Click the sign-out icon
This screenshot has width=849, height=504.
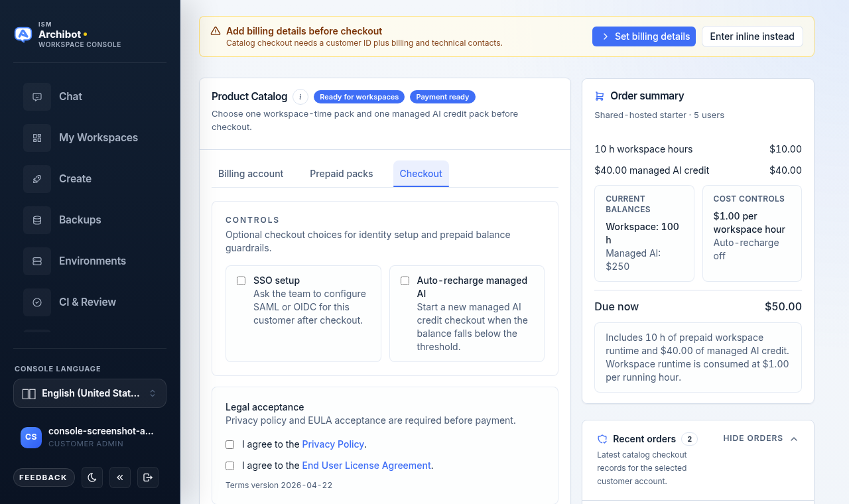pyautogui.click(x=148, y=477)
